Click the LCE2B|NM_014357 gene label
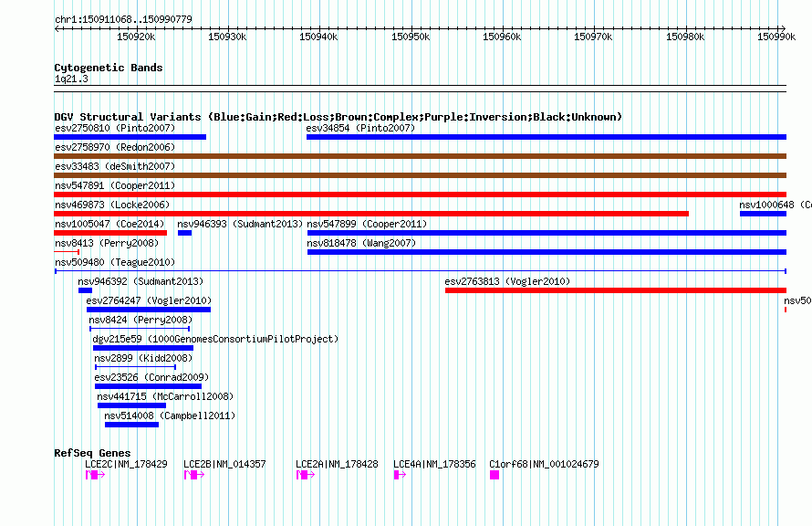This screenshot has height=526, width=812. (x=224, y=464)
